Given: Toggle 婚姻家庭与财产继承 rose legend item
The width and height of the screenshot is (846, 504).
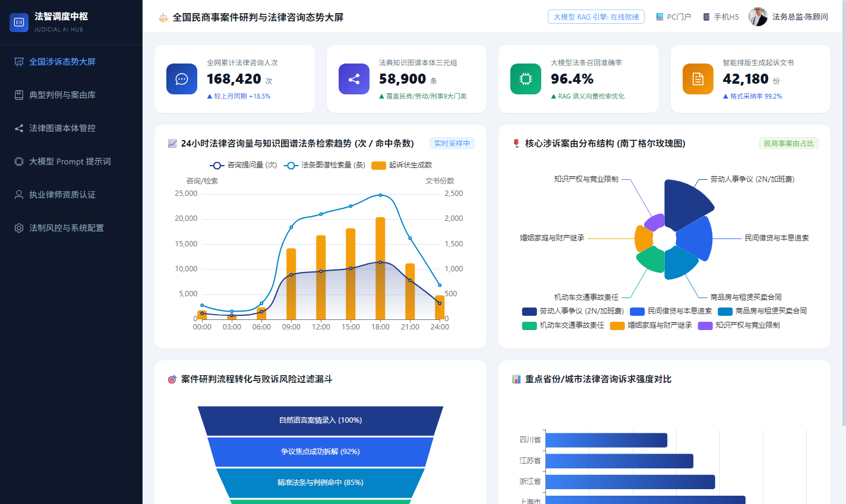Looking at the screenshot, I should tap(651, 326).
